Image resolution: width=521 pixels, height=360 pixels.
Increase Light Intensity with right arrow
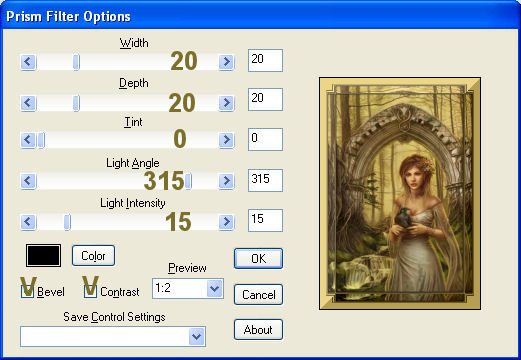pos(226,222)
